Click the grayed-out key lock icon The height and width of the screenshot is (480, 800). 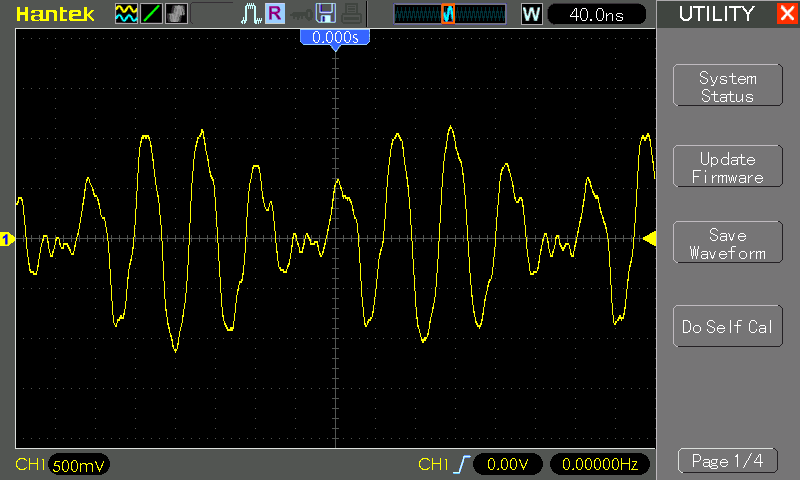click(x=301, y=15)
